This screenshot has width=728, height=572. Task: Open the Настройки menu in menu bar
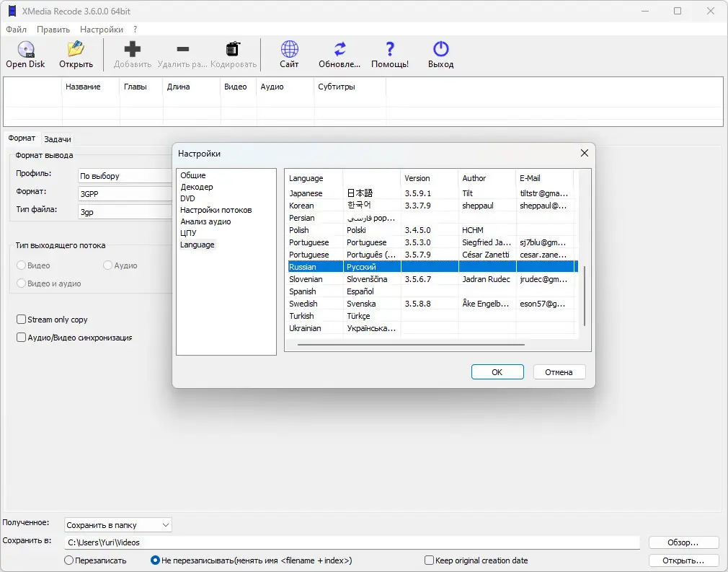[x=102, y=30]
